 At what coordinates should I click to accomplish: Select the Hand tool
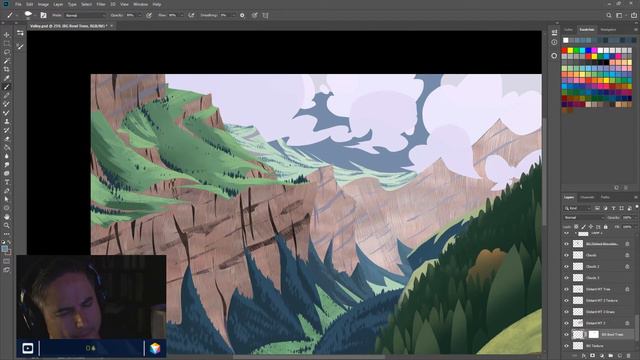click(7, 217)
